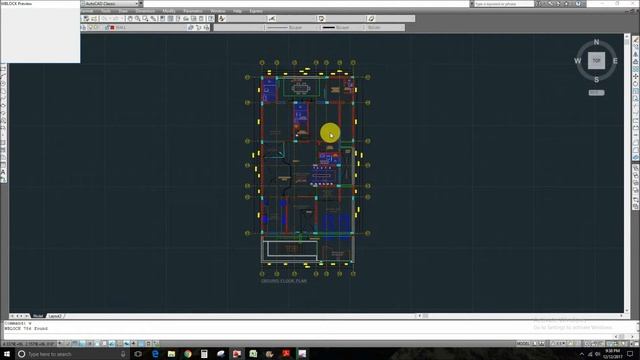Open the Draw menu
Viewport: 640px width, 360px height.
pos(123,11)
